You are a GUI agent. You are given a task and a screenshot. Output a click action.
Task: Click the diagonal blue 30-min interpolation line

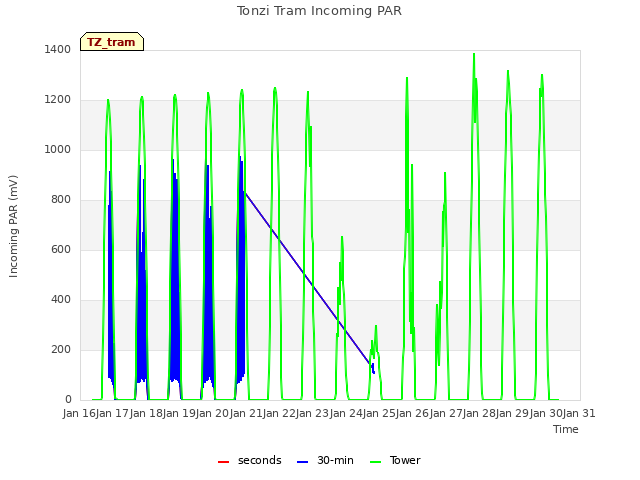point(307,278)
